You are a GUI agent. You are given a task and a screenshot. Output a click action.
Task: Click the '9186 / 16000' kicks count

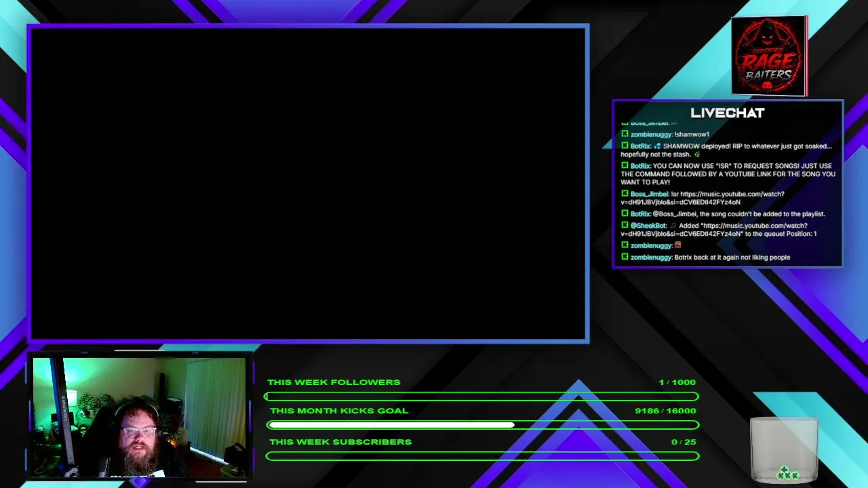click(x=665, y=411)
